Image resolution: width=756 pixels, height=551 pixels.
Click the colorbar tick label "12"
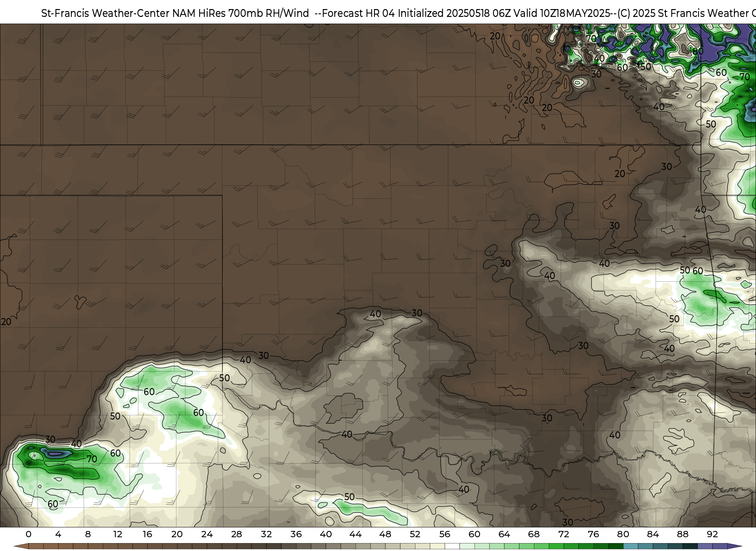[118, 534]
